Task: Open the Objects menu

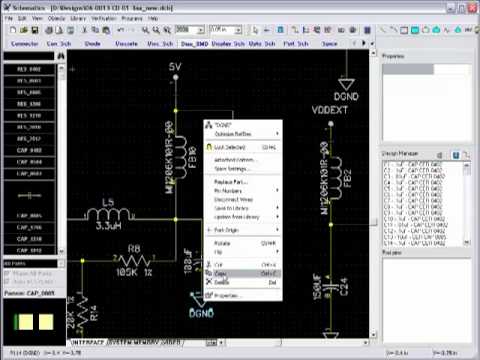Action: (x=56, y=18)
